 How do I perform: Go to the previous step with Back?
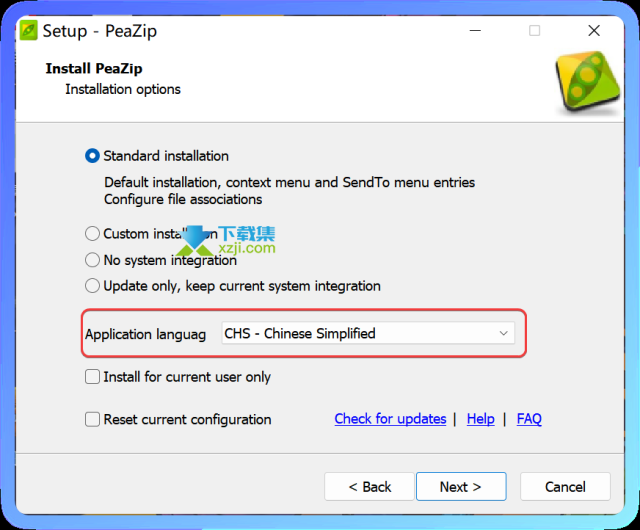click(369, 487)
